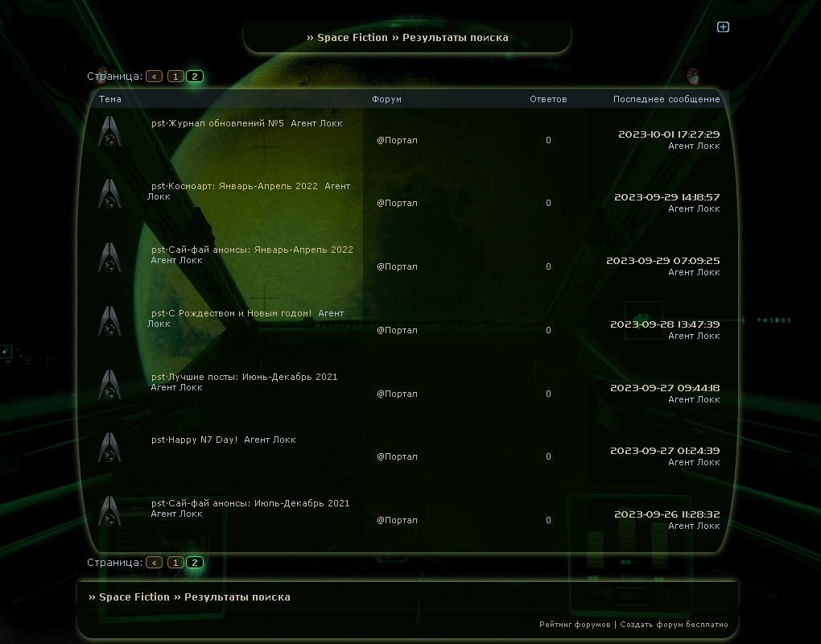
Task: Open topic pst·Лучшие посты: Июнь-Декабрь 2021
Action: tap(244, 377)
